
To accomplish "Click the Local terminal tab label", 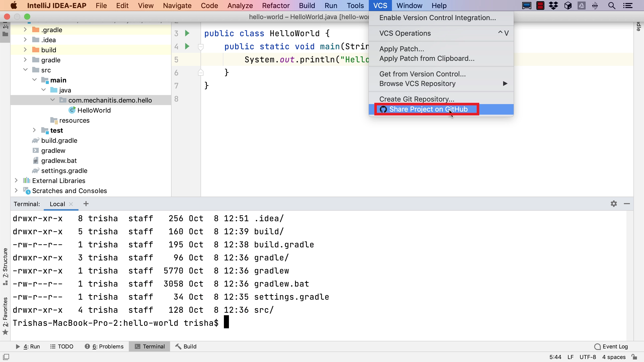I will point(57,204).
